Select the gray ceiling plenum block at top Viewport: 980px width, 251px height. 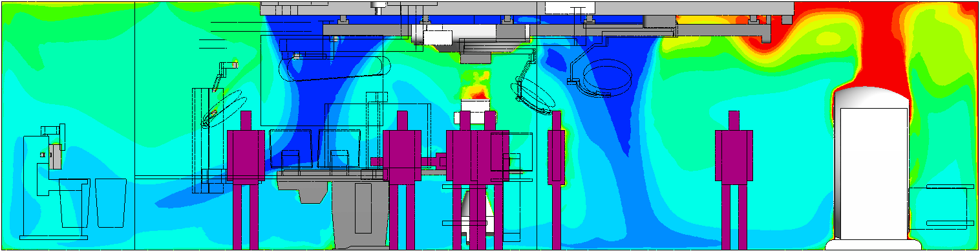tap(527, 8)
